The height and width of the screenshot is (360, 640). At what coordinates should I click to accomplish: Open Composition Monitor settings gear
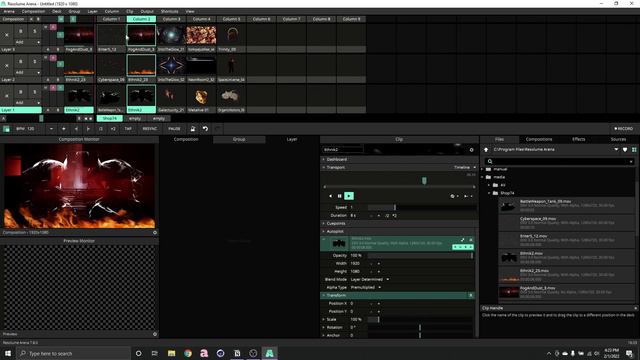(155, 232)
